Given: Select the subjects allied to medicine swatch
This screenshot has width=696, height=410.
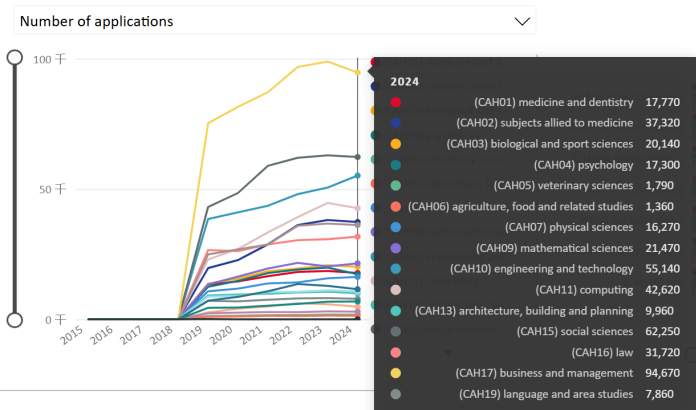Looking at the screenshot, I should [x=397, y=123].
